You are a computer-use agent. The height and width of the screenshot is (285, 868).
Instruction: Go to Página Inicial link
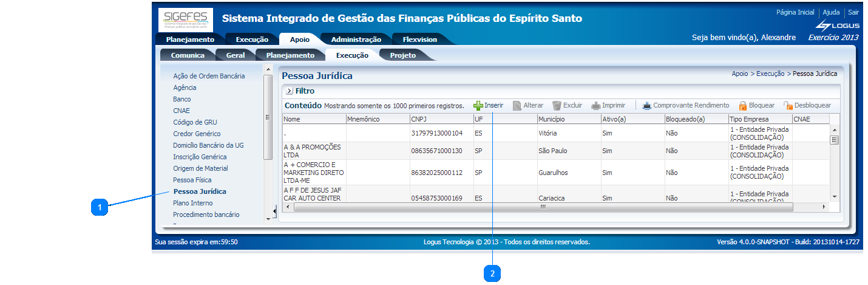coord(795,12)
